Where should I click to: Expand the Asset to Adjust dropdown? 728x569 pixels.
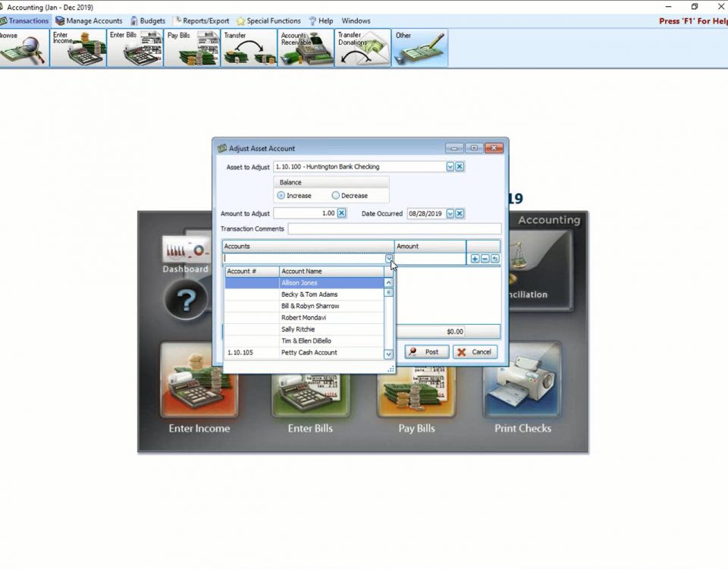click(450, 167)
